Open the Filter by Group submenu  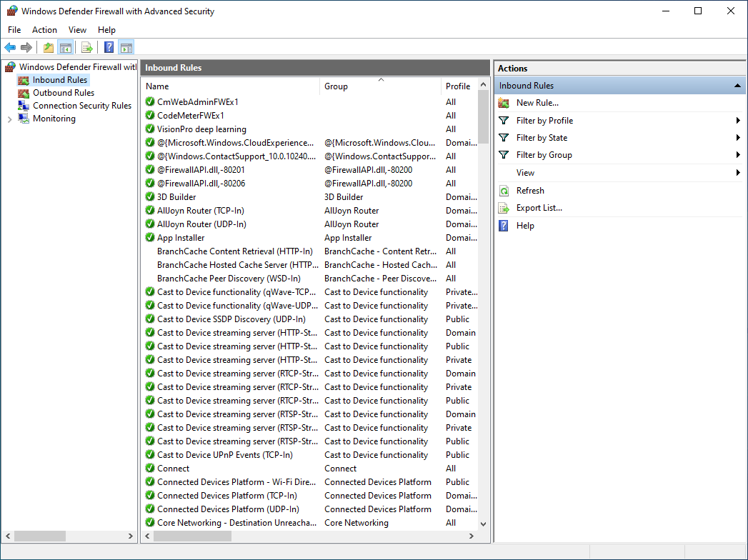pyautogui.click(x=544, y=155)
